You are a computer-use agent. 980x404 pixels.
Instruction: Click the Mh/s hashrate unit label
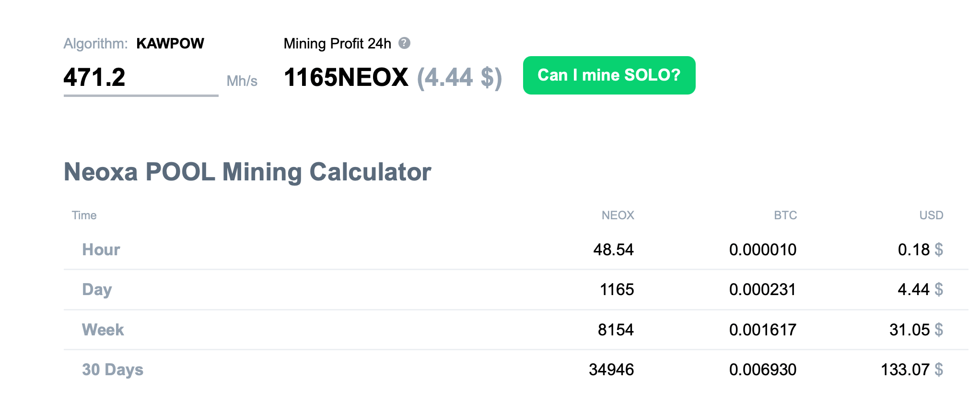242,81
